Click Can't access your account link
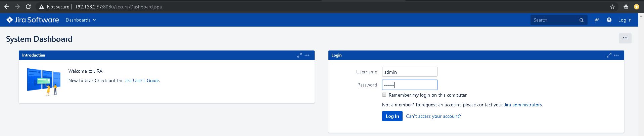Image resolution: width=644 pixels, height=136 pixels. point(433,116)
